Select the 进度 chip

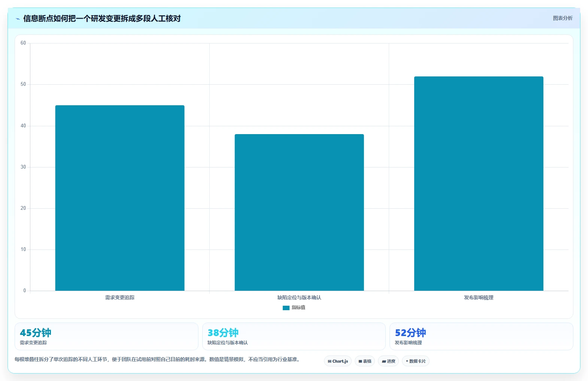388,361
